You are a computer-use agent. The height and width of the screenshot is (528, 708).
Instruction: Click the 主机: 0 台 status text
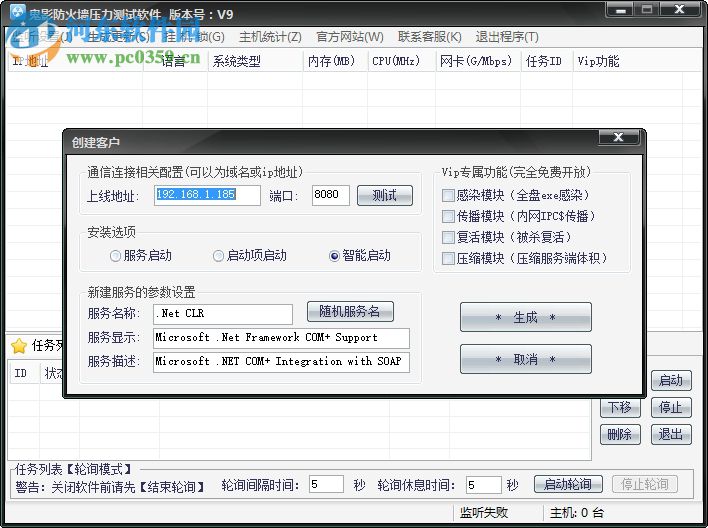click(x=577, y=513)
